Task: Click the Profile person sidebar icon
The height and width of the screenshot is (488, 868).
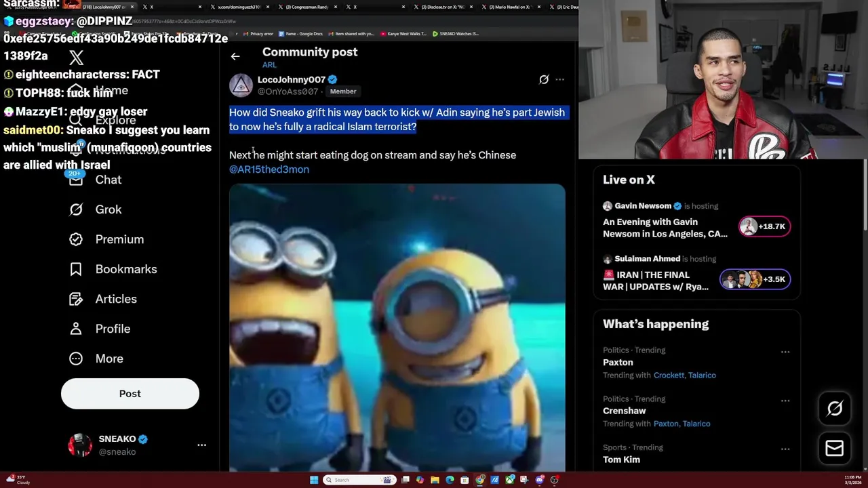Action: [76, 329]
